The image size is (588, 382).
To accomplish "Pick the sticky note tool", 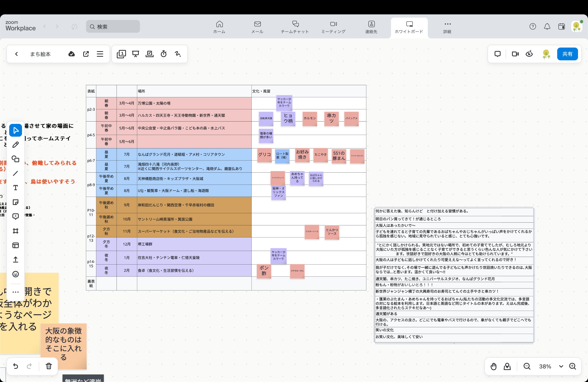I will 16,202.
